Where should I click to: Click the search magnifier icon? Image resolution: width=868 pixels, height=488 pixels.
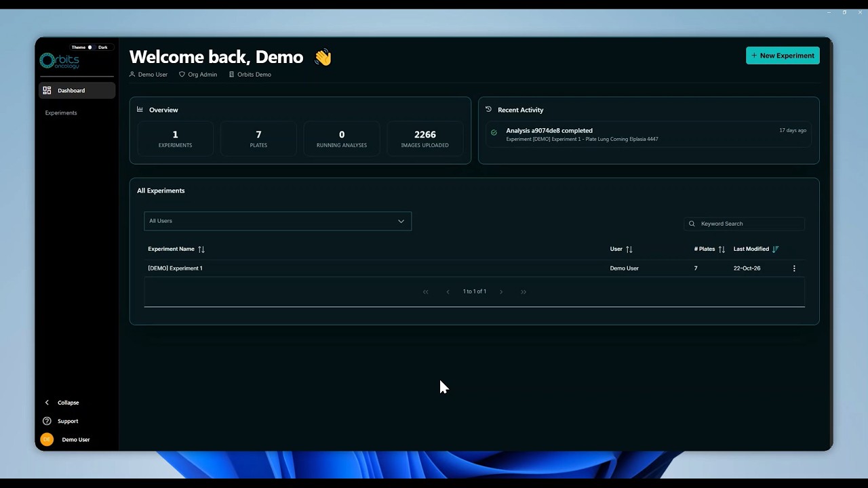(x=692, y=224)
